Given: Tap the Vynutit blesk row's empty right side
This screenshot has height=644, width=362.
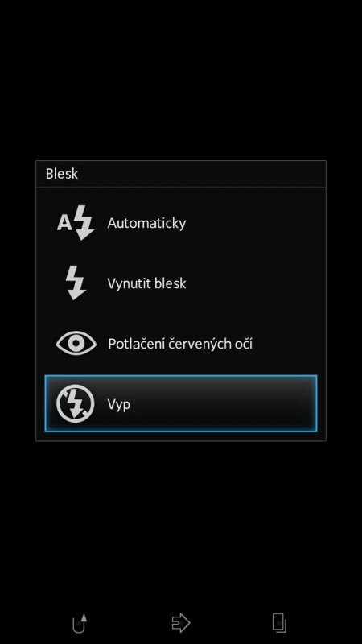Looking at the screenshot, I should tap(254, 283).
